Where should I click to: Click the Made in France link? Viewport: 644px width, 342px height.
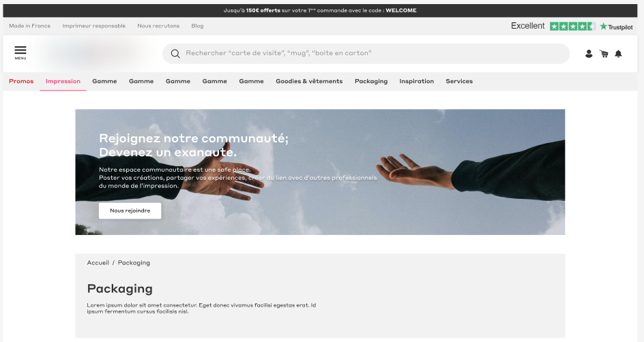click(29, 26)
